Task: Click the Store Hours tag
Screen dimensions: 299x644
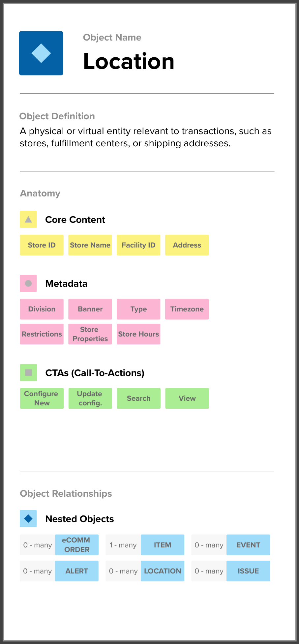Action: tap(138, 334)
